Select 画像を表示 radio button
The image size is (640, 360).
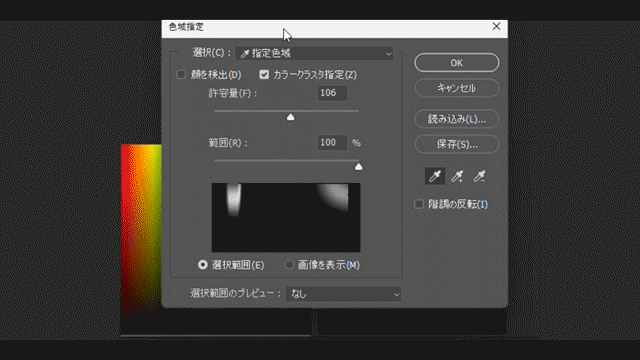(289, 265)
